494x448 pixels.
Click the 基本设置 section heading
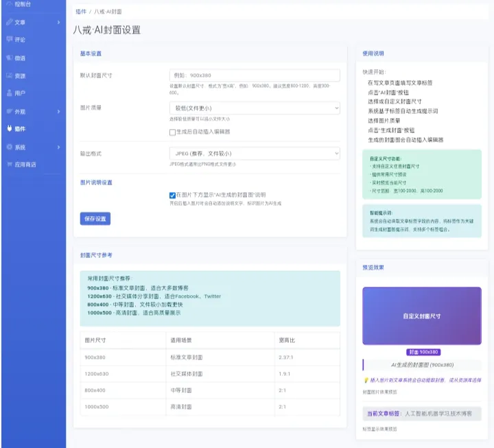(91, 54)
